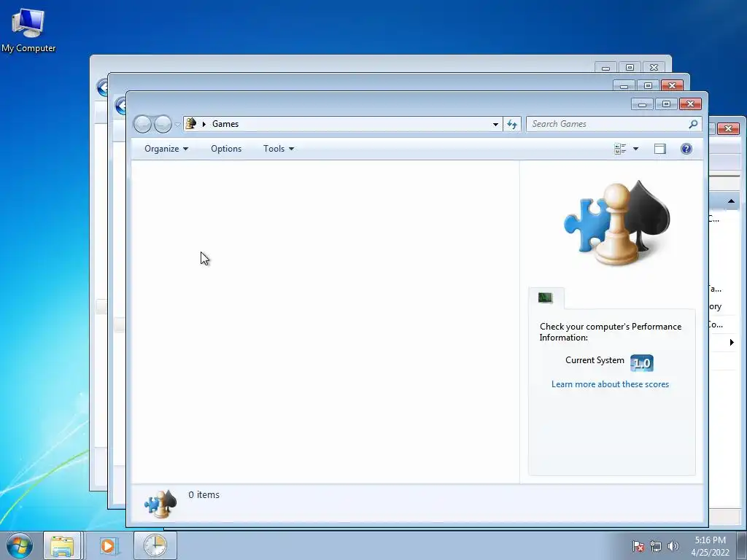
Task: Collapse the up arrow in right background window
Action: point(731,201)
